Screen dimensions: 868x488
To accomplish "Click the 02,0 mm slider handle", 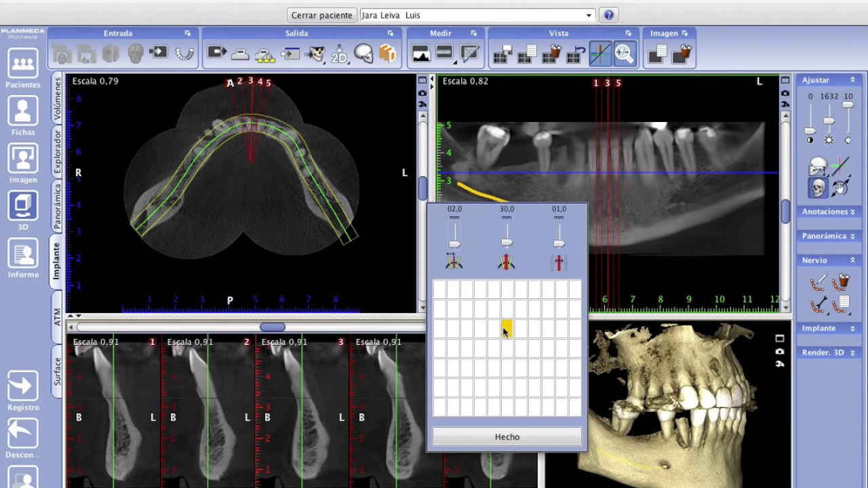I will (454, 244).
